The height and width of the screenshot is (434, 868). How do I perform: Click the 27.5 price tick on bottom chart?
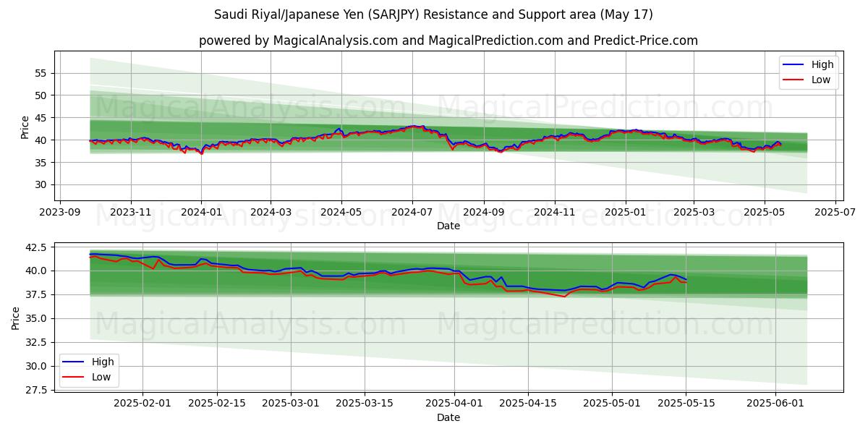(x=37, y=391)
